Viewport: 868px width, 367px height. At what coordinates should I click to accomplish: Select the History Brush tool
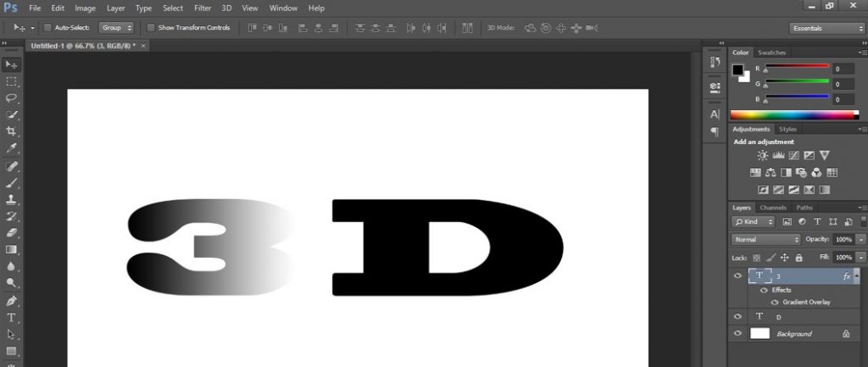click(11, 216)
